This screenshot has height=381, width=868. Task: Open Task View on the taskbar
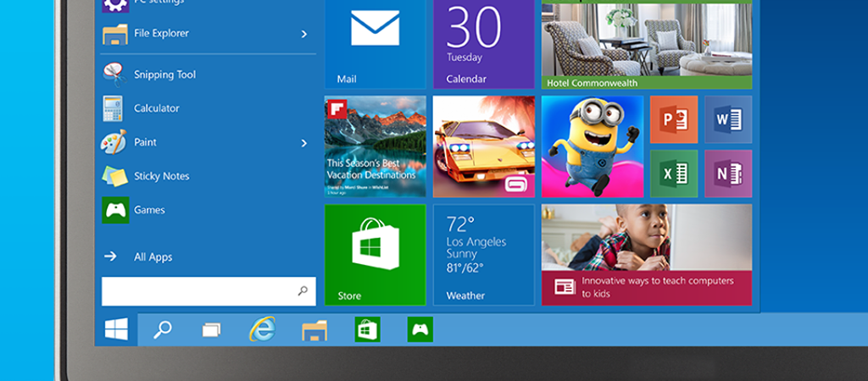tap(211, 330)
